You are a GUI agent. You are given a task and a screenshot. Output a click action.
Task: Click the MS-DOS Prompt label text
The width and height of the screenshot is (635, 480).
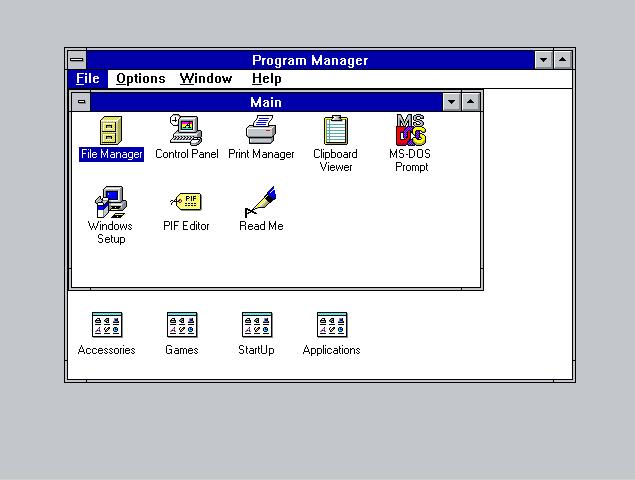pos(410,161)
